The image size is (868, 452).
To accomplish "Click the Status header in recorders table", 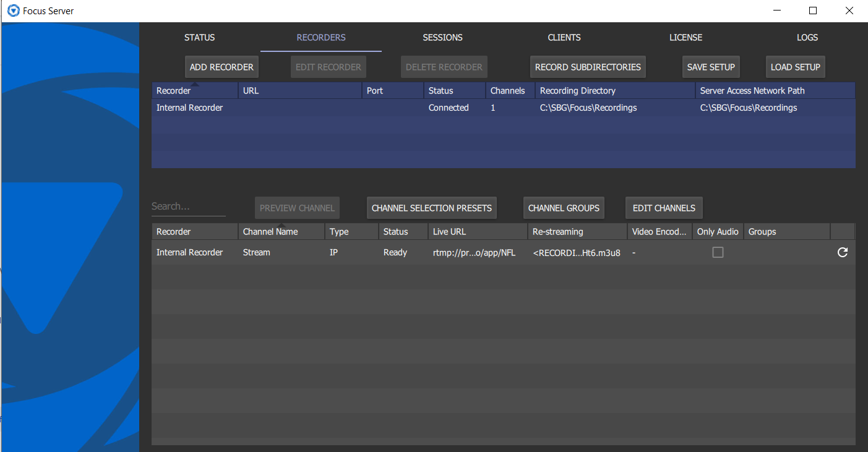I will point(455,90).
